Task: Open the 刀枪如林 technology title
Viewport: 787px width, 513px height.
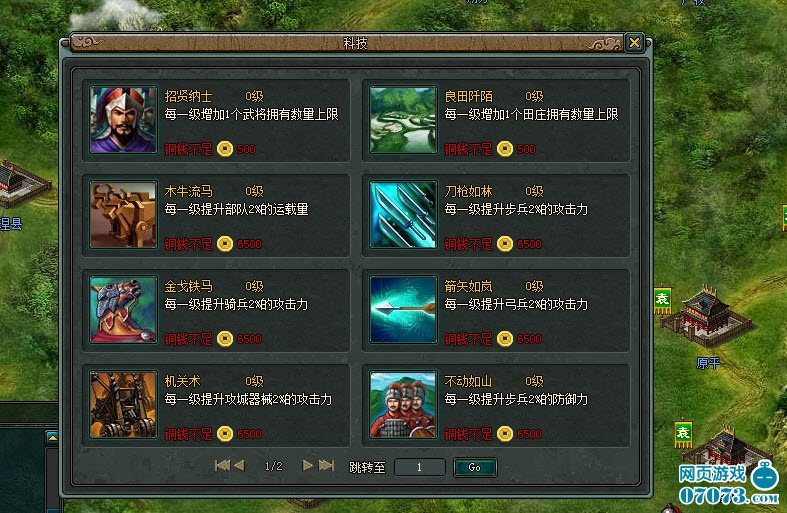Action: coord(468,191)
